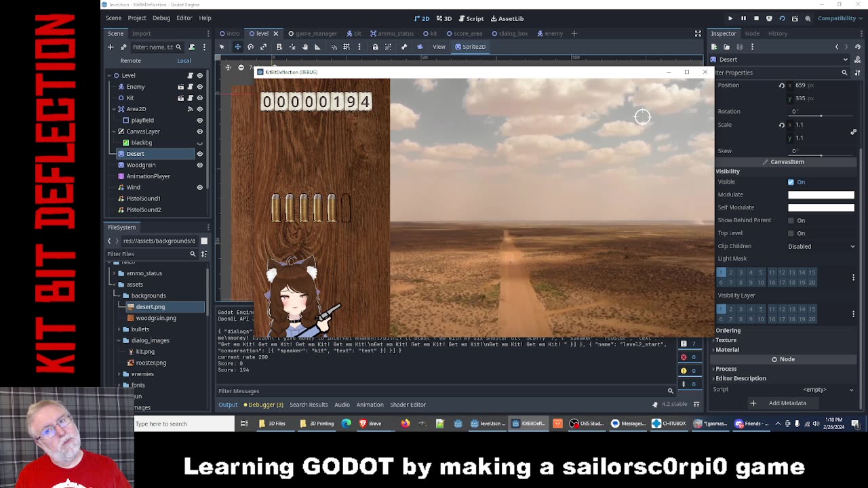Click the Movie Maker mode icon
This screenshot has width=868, height=488.
pyautogui.click(x=808, y=18)
